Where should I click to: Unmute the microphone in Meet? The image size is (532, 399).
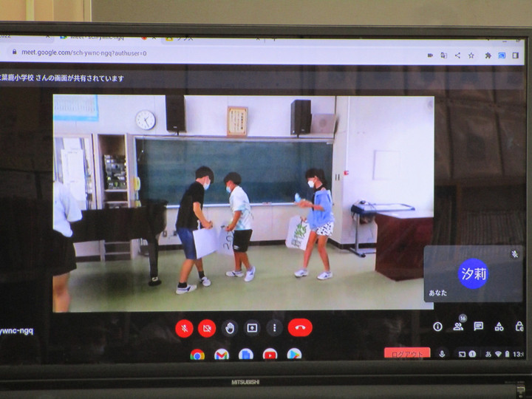185,327
